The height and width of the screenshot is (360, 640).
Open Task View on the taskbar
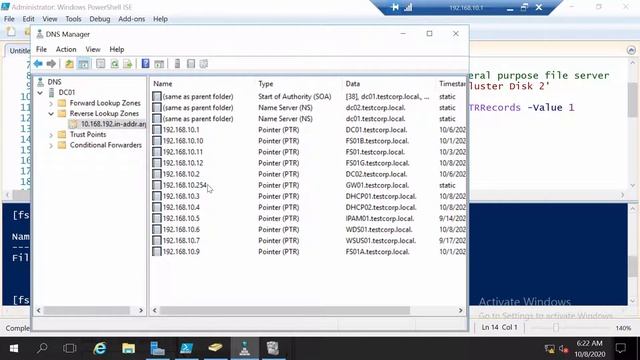click(70, 349)
